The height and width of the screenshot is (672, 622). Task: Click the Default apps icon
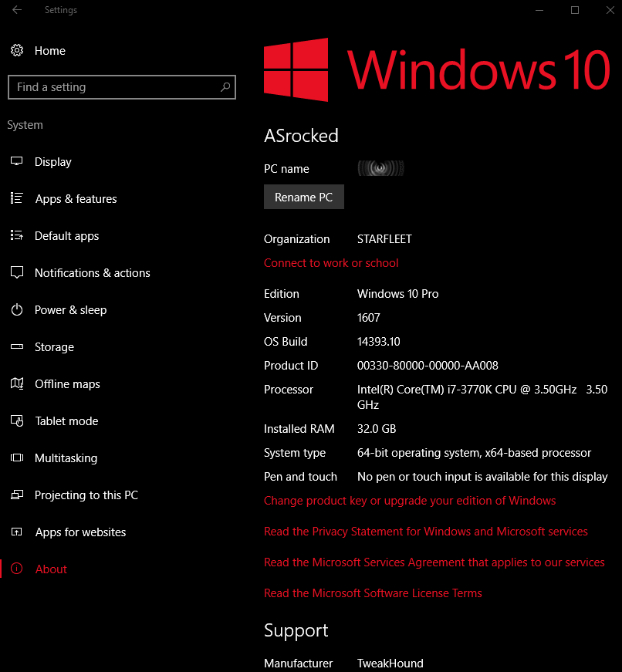pos(17,235)
